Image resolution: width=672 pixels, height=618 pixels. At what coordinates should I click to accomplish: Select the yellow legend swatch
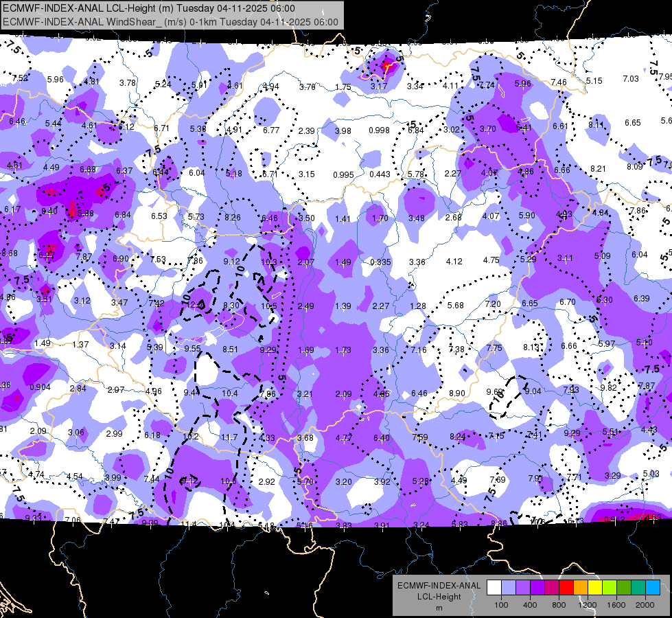coord(595,588)
